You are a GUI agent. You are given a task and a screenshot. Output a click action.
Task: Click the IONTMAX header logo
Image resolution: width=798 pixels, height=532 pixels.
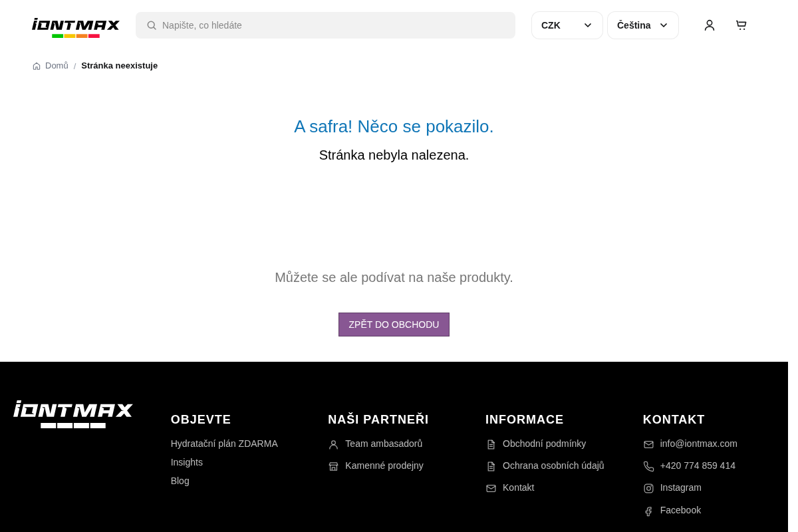pyautogui.click(x=76, y=28)
